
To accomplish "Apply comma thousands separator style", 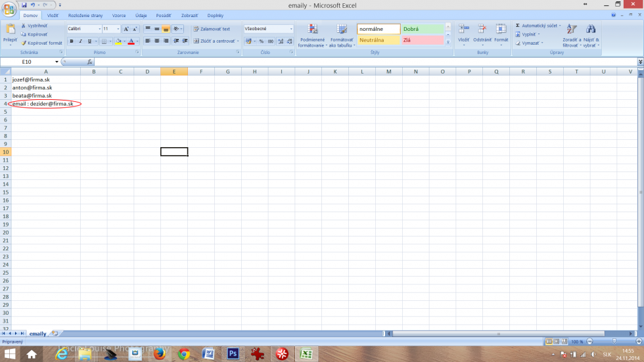I will pos(271,41).
